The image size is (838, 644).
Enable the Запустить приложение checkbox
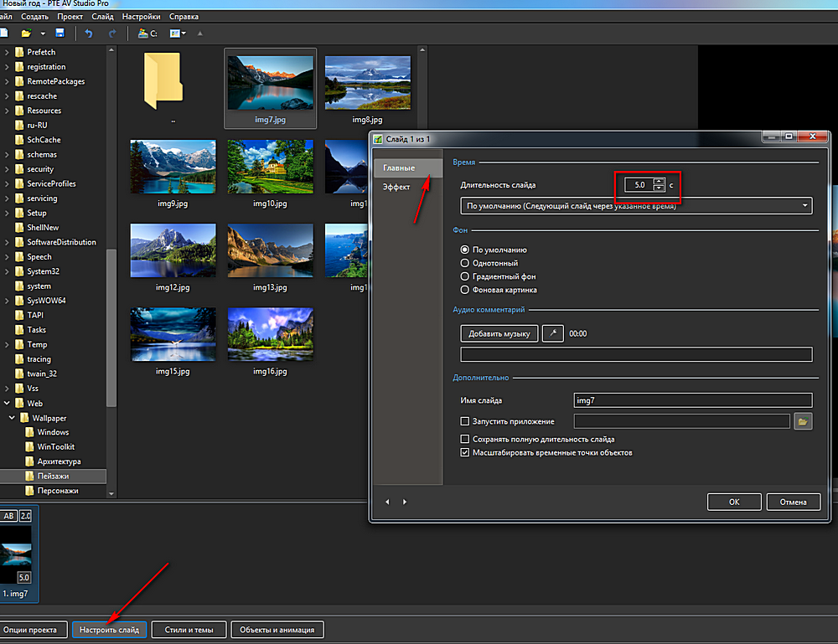point(465,421)
